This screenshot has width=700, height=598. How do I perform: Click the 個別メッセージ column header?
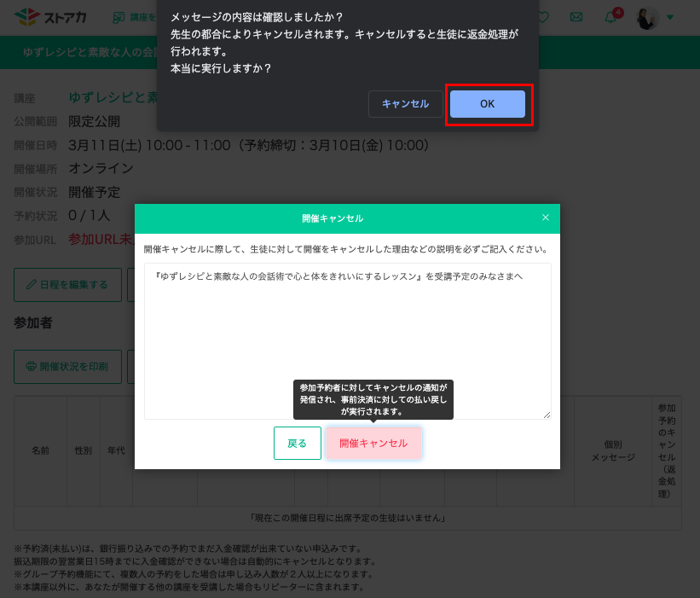point(613,450)
